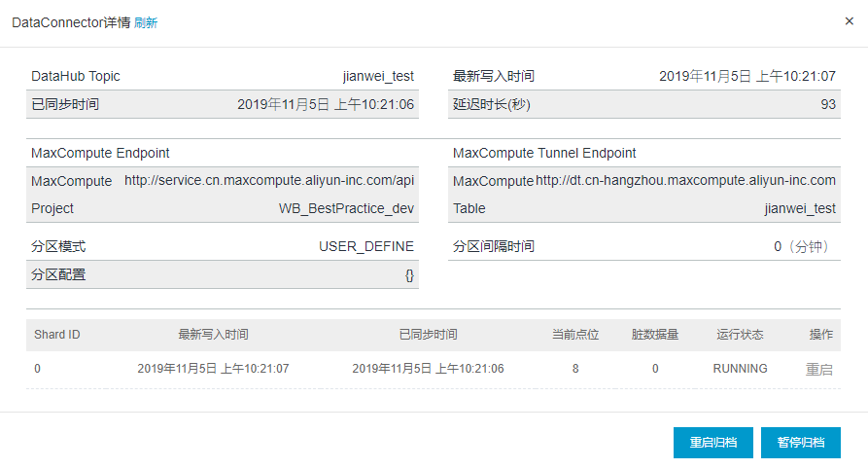The image size is (868, 469).
Task: Close the DataConnector details dialog
Action: [x=850, y=21]
